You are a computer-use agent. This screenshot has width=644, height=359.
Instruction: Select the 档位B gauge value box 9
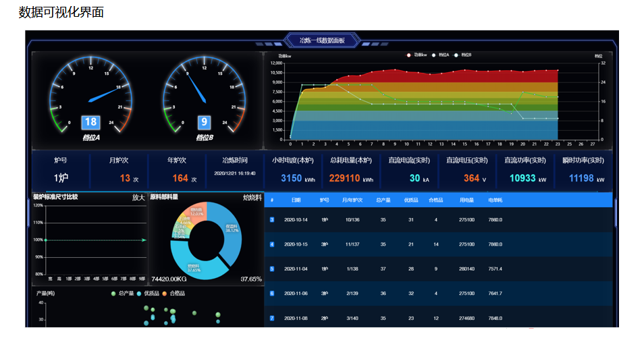pyautogui.click(x=204, y=122)
